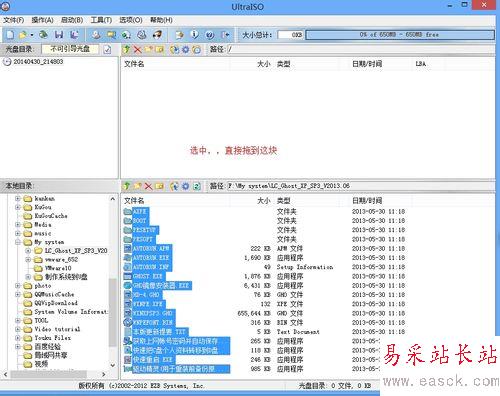Open the 选项(O) menu
Image resolution: width=500 pixels, height=396 pixels.
[131, 20]
